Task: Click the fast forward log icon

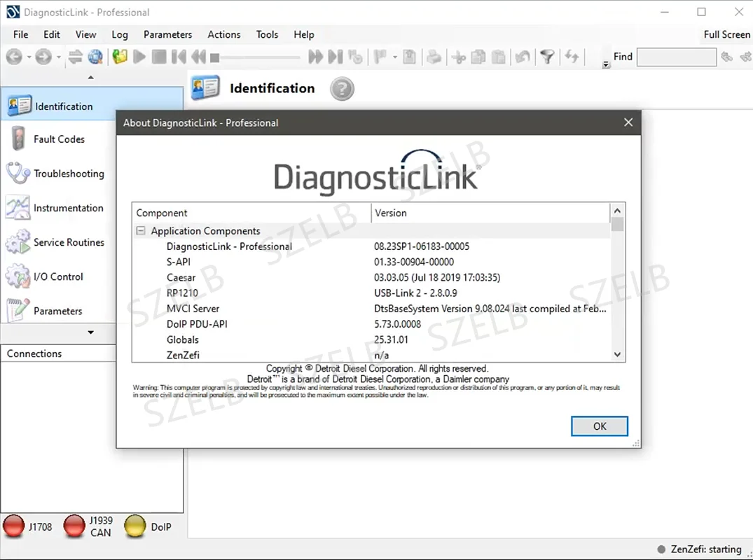Action: pos(315,57)
